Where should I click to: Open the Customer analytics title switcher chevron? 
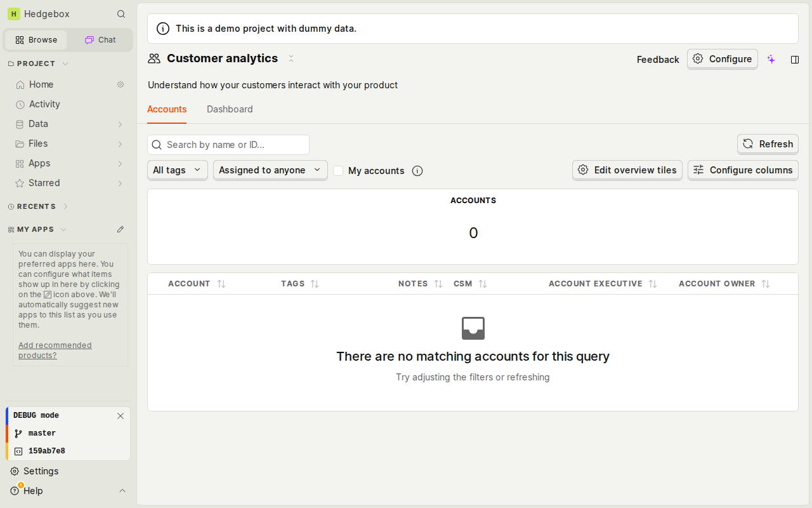tap(291, 58)
